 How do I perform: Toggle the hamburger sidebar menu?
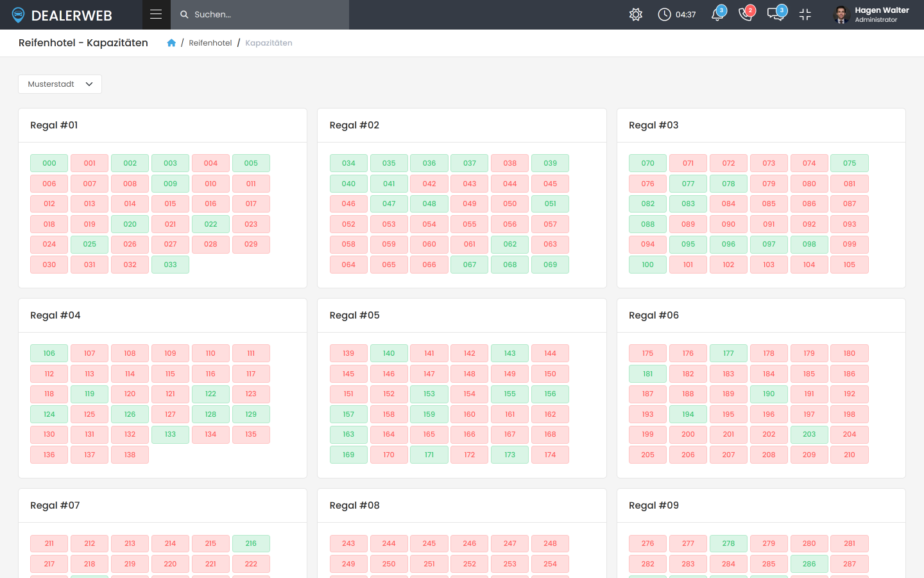coord(156,14)
